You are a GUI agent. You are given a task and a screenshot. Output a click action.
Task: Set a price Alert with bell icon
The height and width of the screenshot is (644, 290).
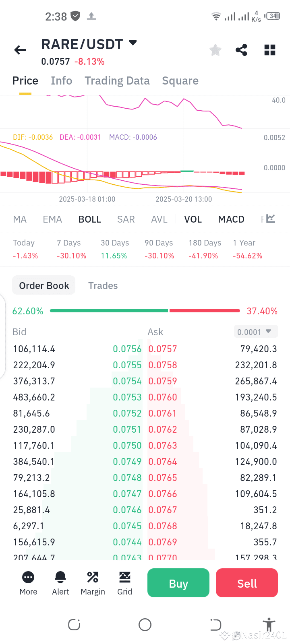click(x=60, y=583)
